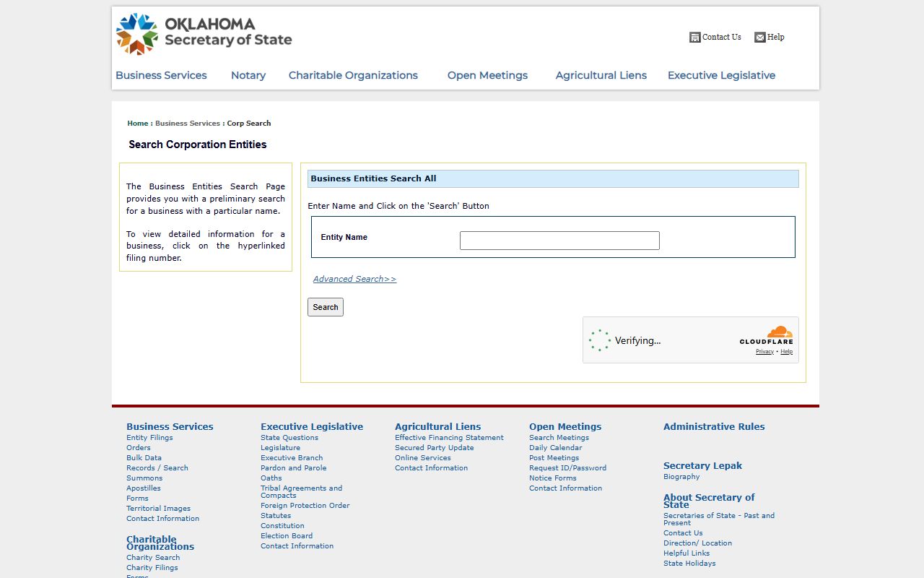Open Administrative Rules footer heading
The width and height of the screenshot is (924, 578).
(x=714, y=426)
